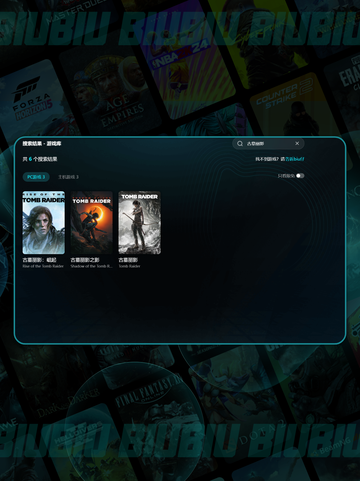The width and height of the screenshot is (360, 481).
Task: Click the 找不到游戏? prompt text
Action: point(267,159)
